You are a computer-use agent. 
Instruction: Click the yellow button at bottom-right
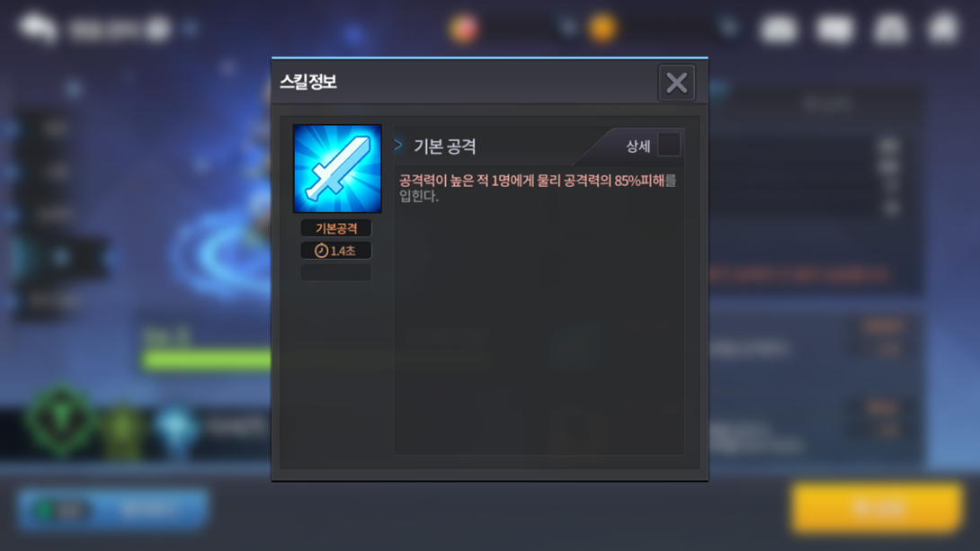[877, 507]
